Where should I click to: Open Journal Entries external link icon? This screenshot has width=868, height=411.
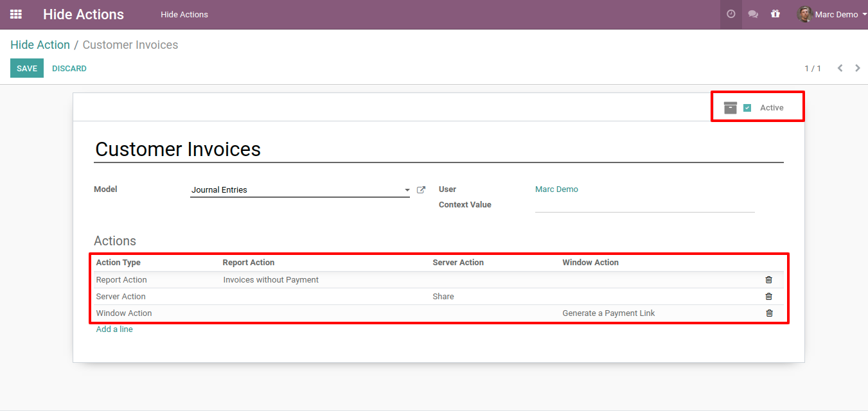421,190
